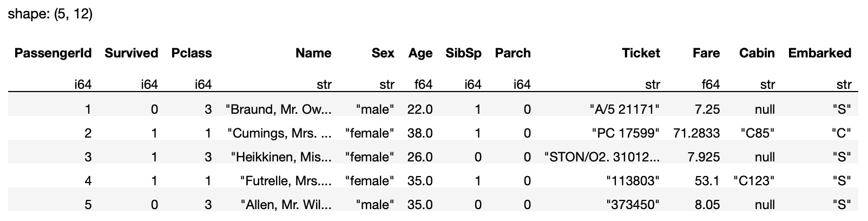Select the "Heikkinen, Mis..." name cell

coord(281,157)
